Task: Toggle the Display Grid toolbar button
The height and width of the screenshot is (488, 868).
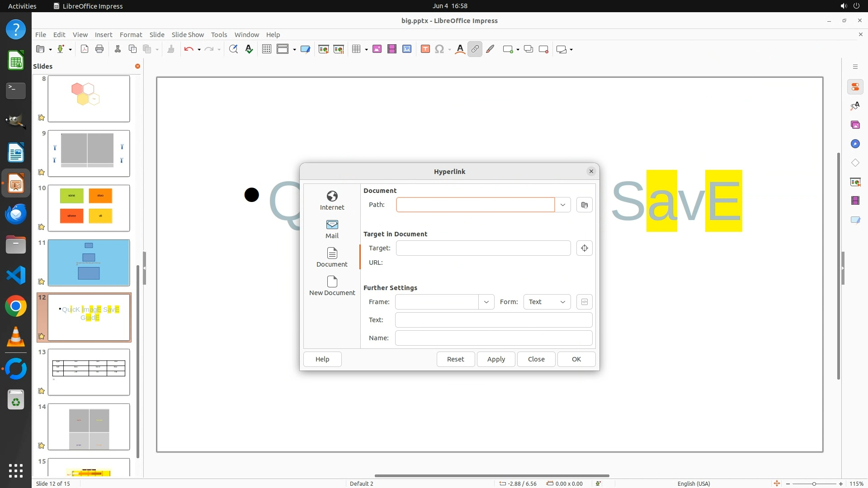Action: pos(267,49)
